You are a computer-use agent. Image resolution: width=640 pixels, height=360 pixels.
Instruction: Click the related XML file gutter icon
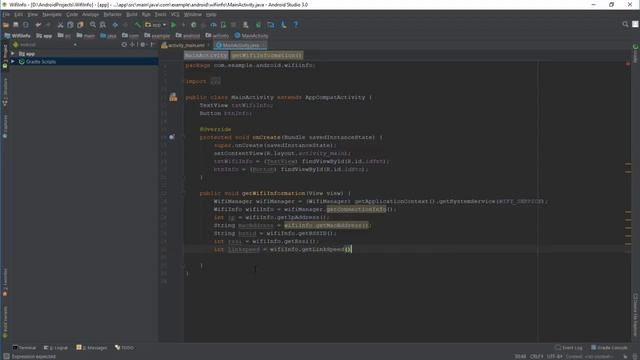pyautogui.click(x=173, y=97)
